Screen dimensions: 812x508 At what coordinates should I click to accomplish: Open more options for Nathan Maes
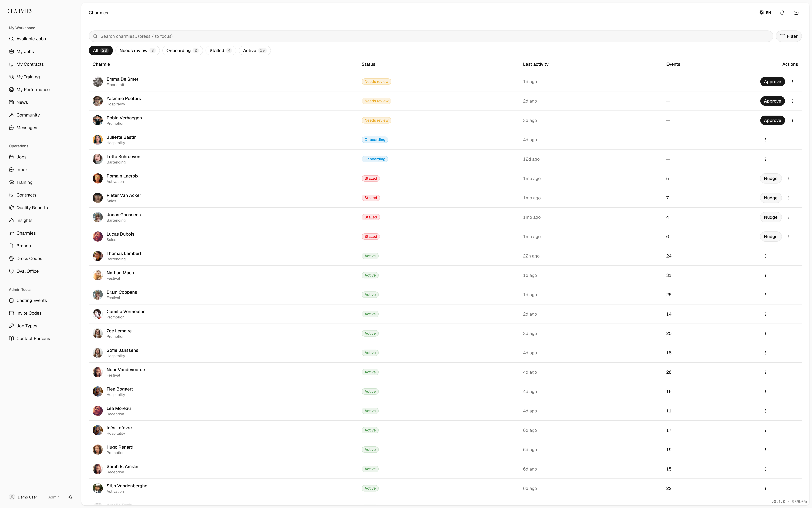765,275
